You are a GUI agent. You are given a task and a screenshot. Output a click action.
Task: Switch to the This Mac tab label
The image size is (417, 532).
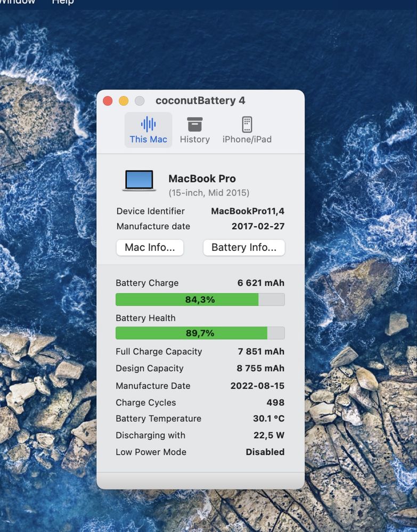tap(148, 140)
